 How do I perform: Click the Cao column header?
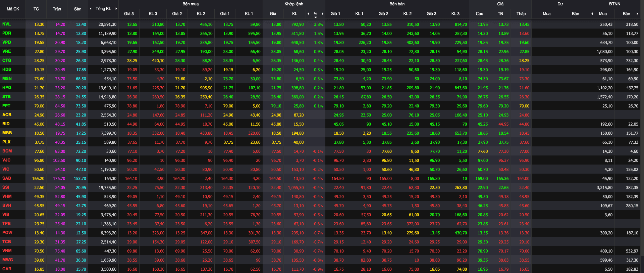[479, 14]
